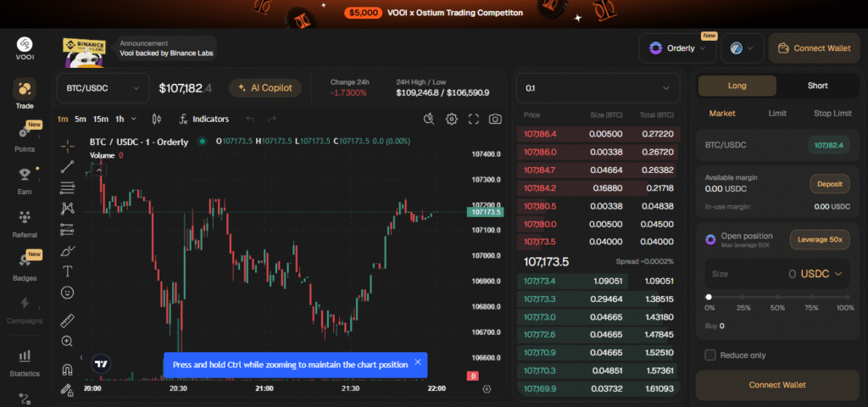Select the trend line drawing tool
868x407 pixels.
click(x=68, y=167)
